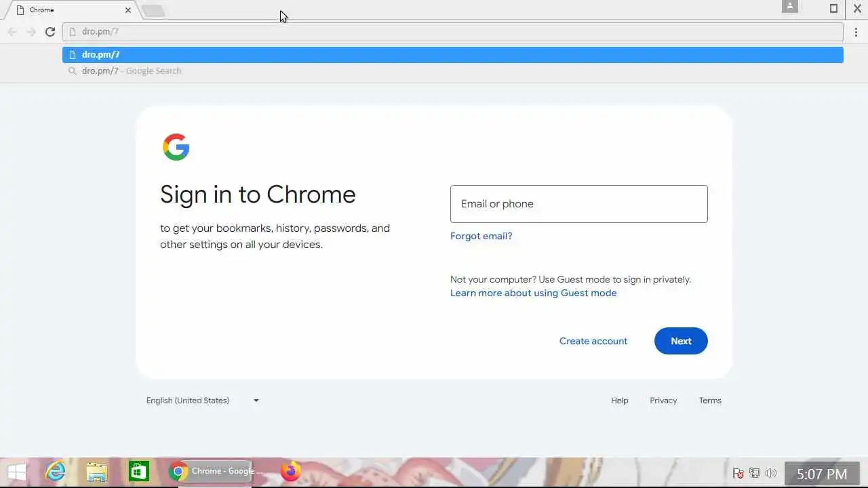Screen dimensions: 868x488
Task: Open a new tab
Action: pyautogui.click(x=154, y=10)
